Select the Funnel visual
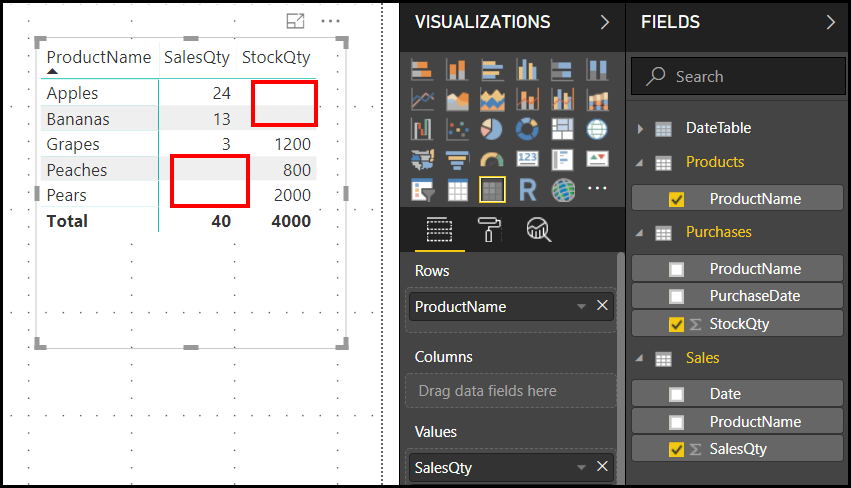This screenshot has width=851, height=488. [x=456, y=160]
